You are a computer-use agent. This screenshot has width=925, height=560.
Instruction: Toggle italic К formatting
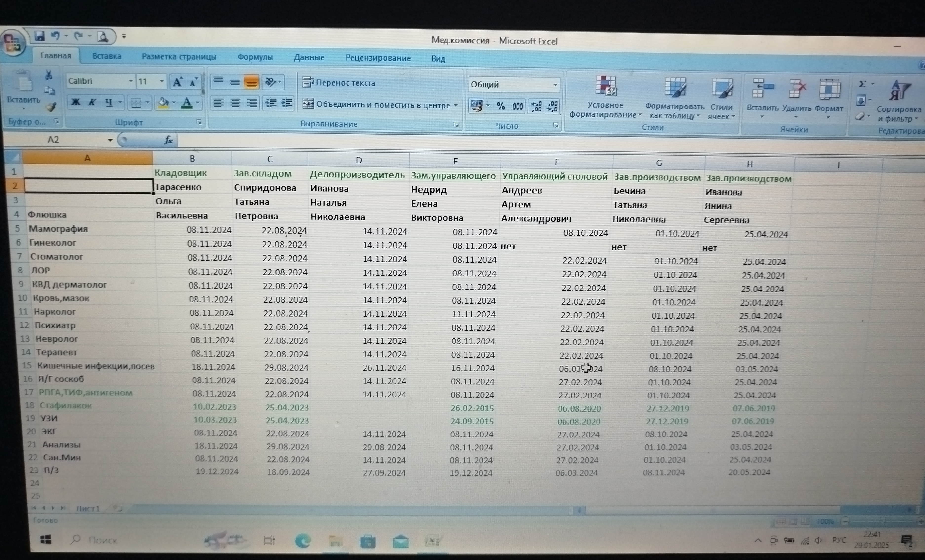pos(92,102)
